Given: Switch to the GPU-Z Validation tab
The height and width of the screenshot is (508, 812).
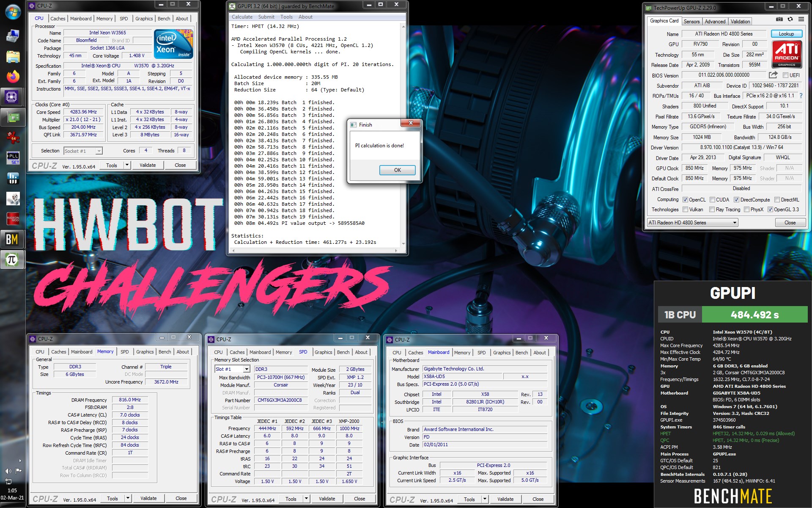Looking at the screenshot, I should (x=740, y=22).
